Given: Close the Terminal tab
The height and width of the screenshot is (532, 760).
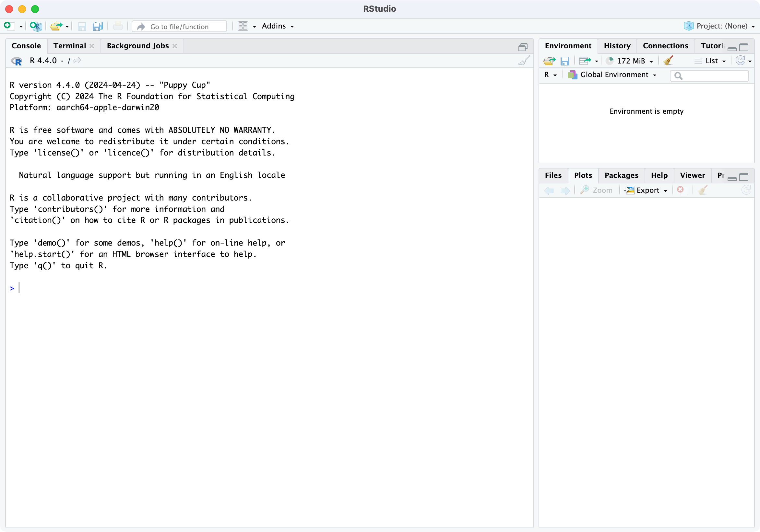Looking at the screenshot, I should pos(92,46).
